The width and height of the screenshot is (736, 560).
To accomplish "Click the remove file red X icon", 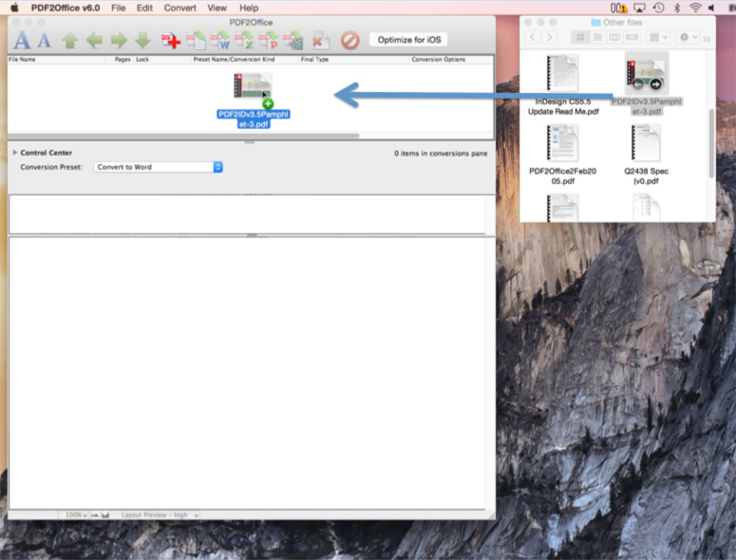I will (320, 40).
